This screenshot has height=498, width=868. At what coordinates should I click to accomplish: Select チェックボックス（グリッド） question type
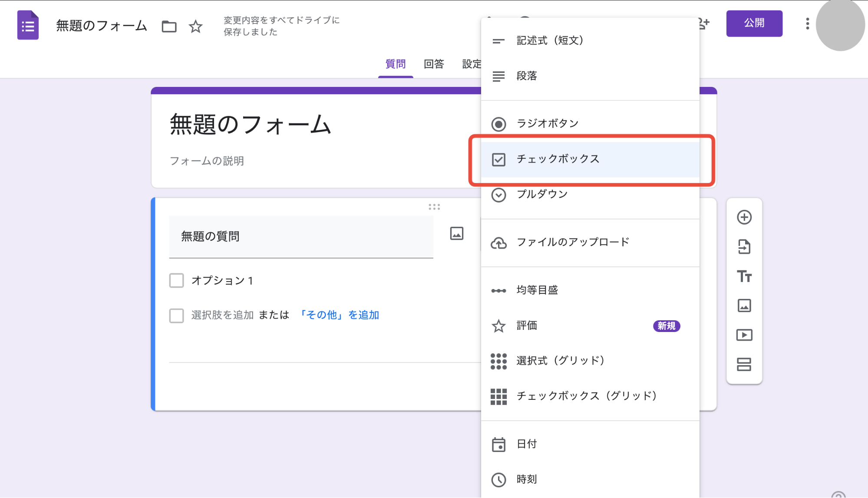pyautogui.click(x=590, y=396)
